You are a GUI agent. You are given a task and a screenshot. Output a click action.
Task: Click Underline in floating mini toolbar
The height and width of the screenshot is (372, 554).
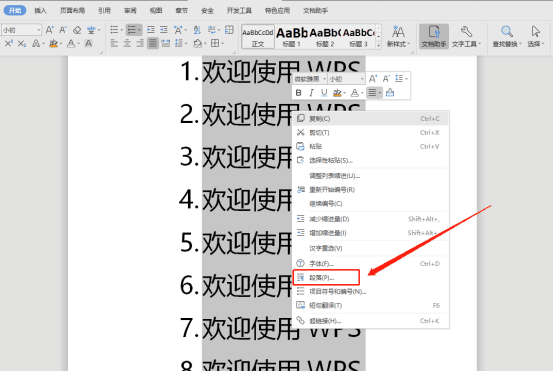coord(324,93)
